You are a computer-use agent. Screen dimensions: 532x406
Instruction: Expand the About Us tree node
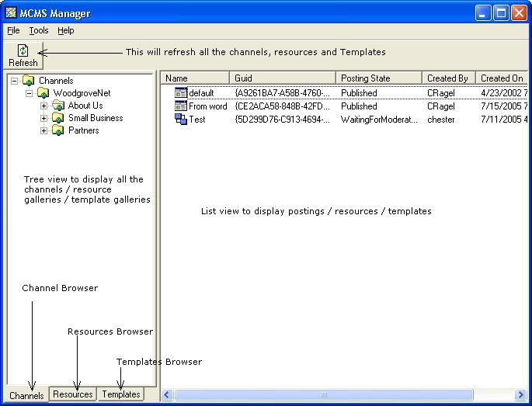point(44,106)
